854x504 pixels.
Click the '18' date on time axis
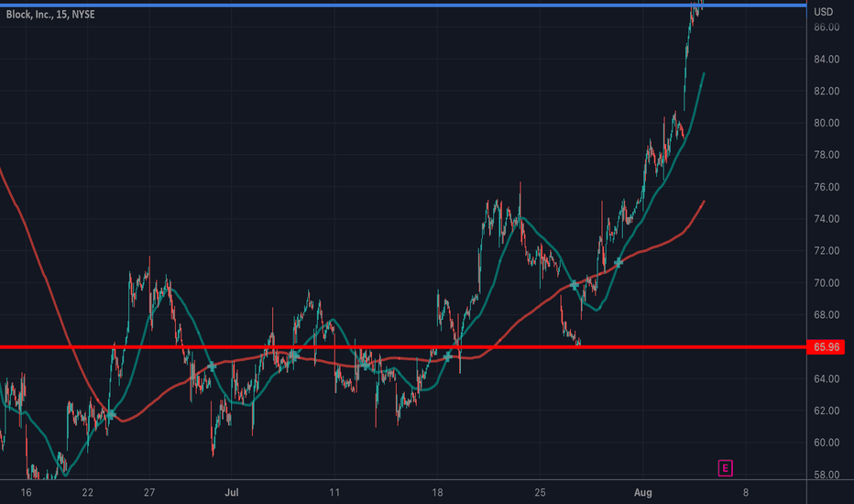[x=437, y=493]
